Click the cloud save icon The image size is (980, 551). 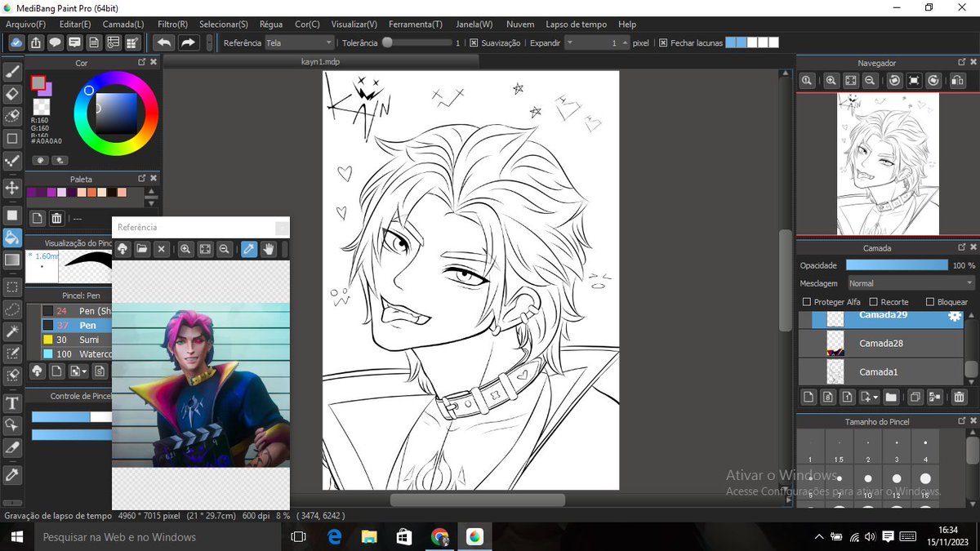tap(16, 42)
